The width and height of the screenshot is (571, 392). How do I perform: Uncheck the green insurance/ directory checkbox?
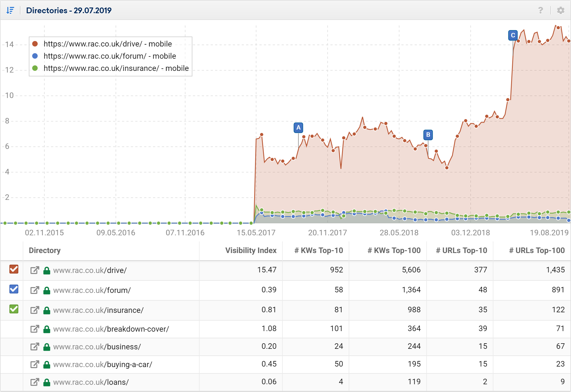14,309
